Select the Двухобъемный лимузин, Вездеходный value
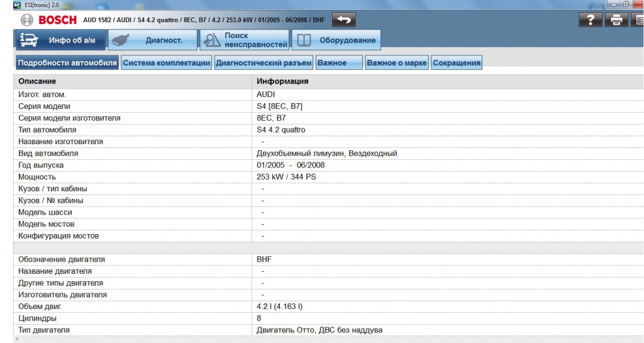 (327, 154)
